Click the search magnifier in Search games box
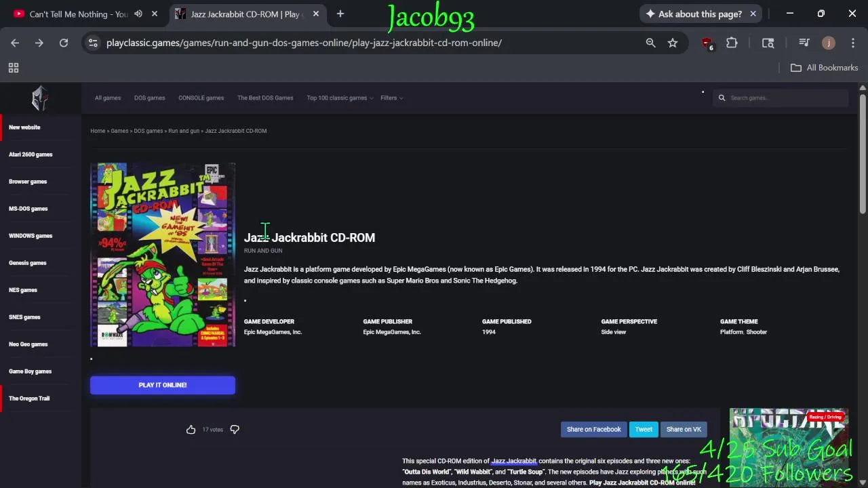Image resolution: width=868 pixels, height=488 pixels. click(722, 98)
